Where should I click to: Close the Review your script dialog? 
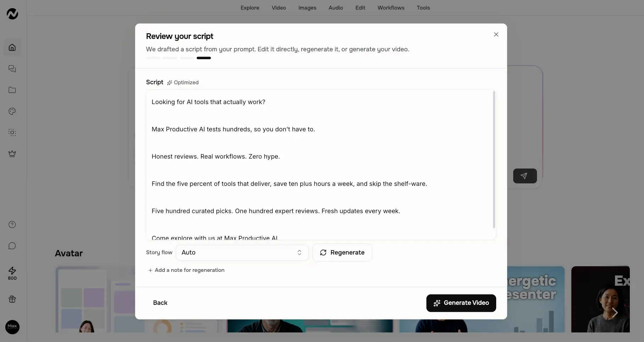[x=496, y=34]
